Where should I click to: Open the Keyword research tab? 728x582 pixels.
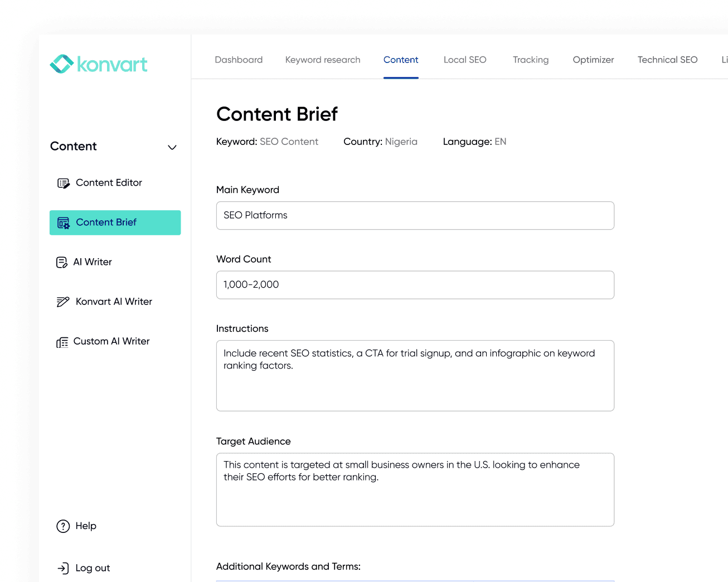tap(323, 60)
